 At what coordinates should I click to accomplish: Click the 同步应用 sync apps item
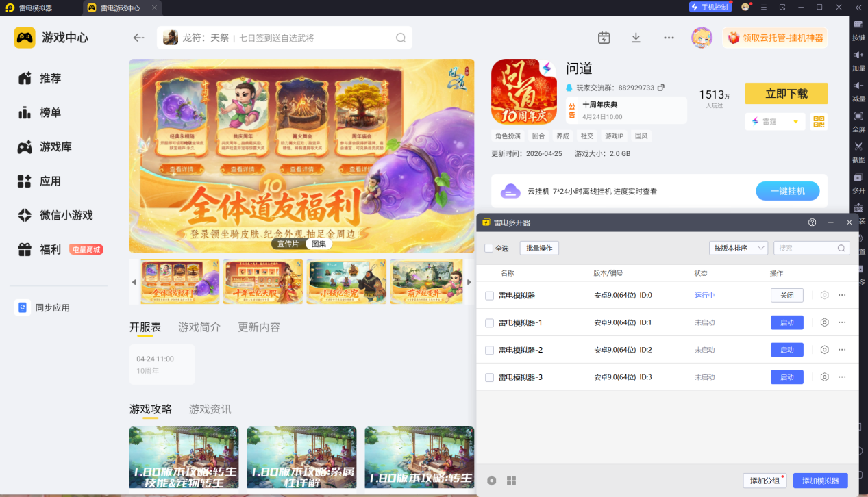(x=42, y=307)
